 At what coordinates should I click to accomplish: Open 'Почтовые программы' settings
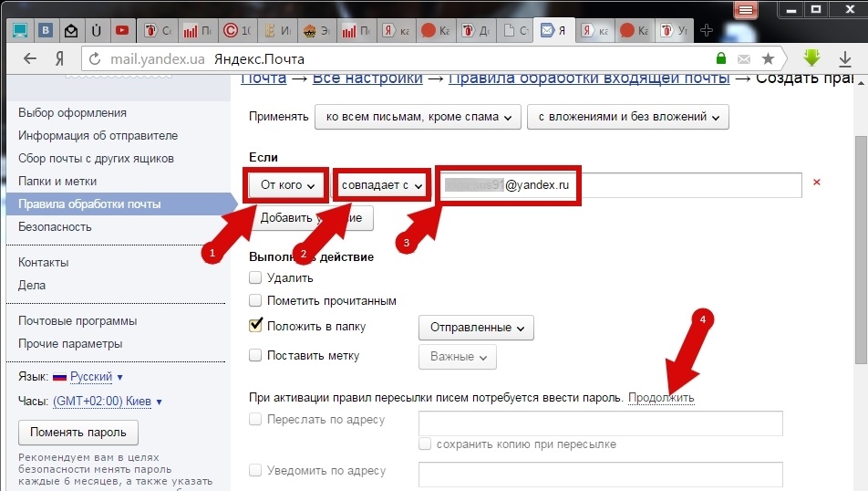77,321
